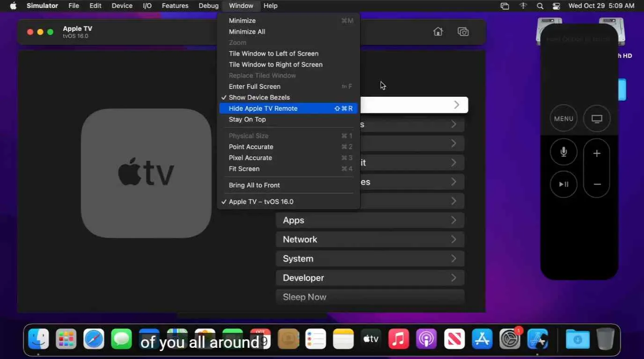Select Minimize All
644x359 pixels.
(288, 32)
